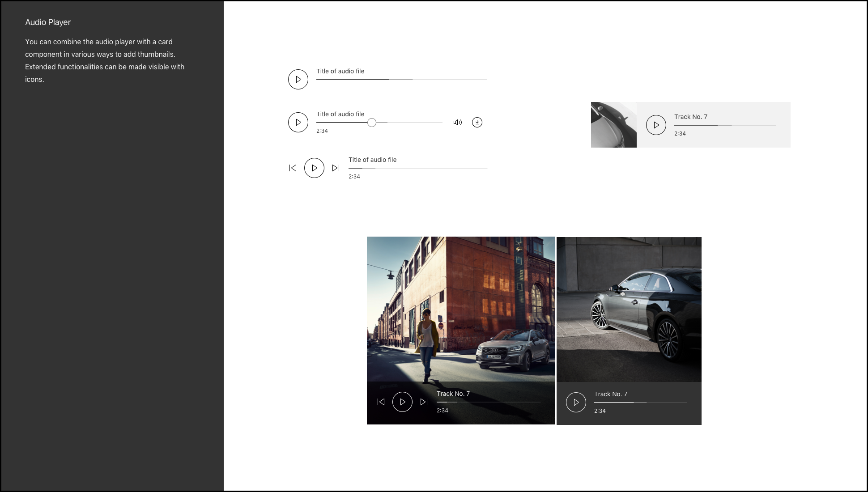Skip to previous track in white-background player
868x492 pixels.
click(x=293, y=168)
